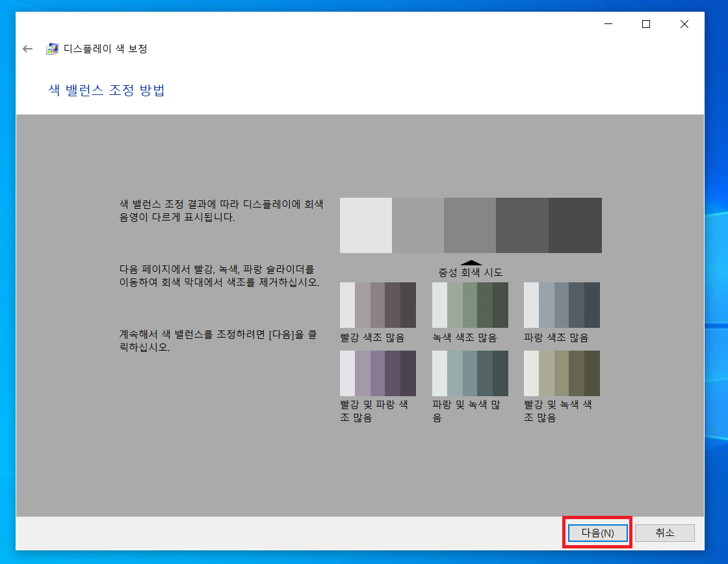Click the paragraph about 회색 음영 display
Viewport: 728px width, 564px height.
[222, 211]
